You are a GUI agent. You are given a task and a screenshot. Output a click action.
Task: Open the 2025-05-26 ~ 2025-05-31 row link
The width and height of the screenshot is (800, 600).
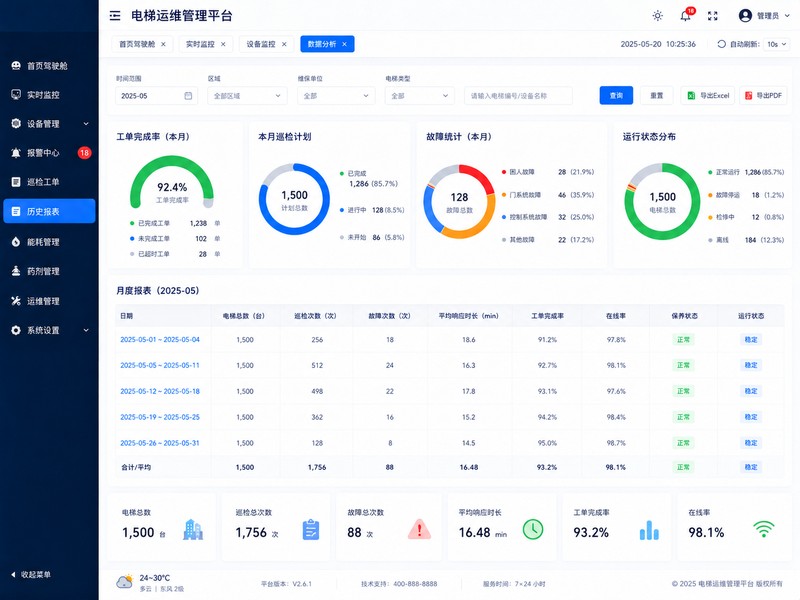click(x=160, y=443)
